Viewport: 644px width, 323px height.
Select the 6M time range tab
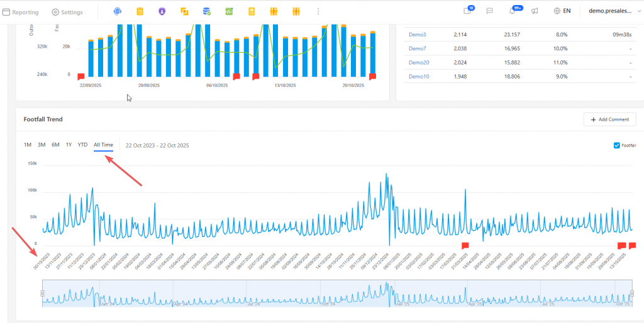[x=55, y=145]
